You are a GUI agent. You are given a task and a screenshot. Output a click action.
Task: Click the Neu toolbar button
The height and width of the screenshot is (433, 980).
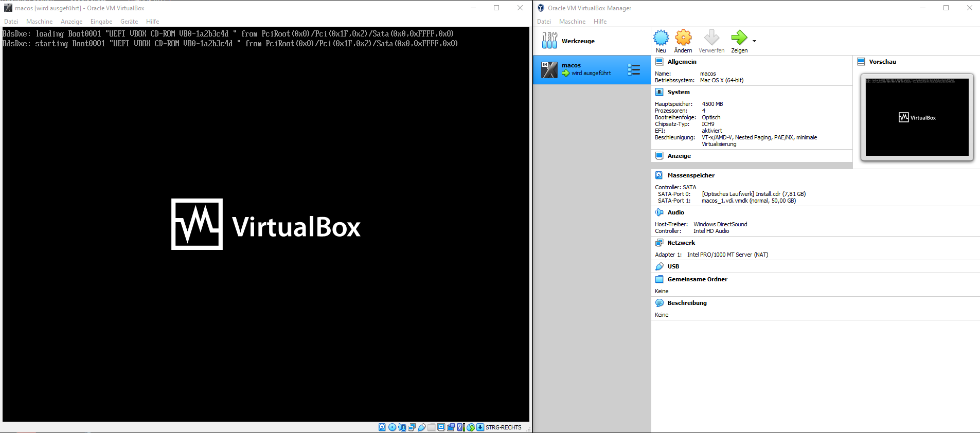click(661, 41)
